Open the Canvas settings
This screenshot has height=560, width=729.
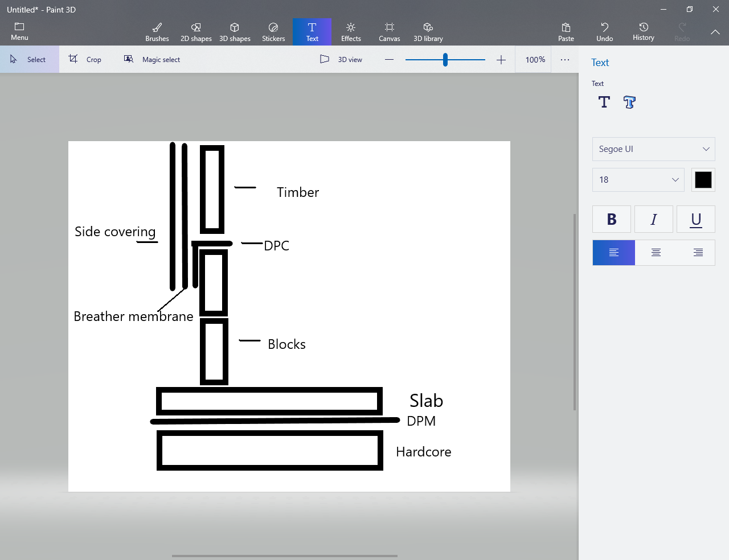point(390,32)
